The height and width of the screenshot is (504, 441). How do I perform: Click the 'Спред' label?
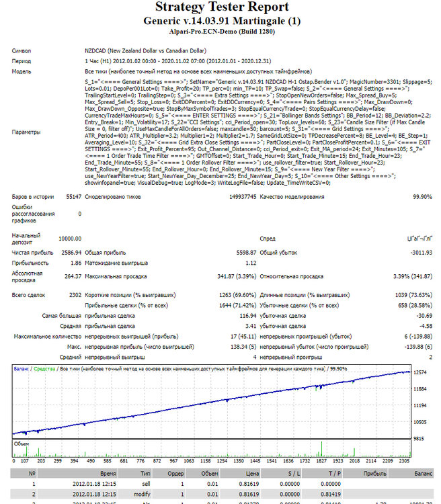(268, 239)
